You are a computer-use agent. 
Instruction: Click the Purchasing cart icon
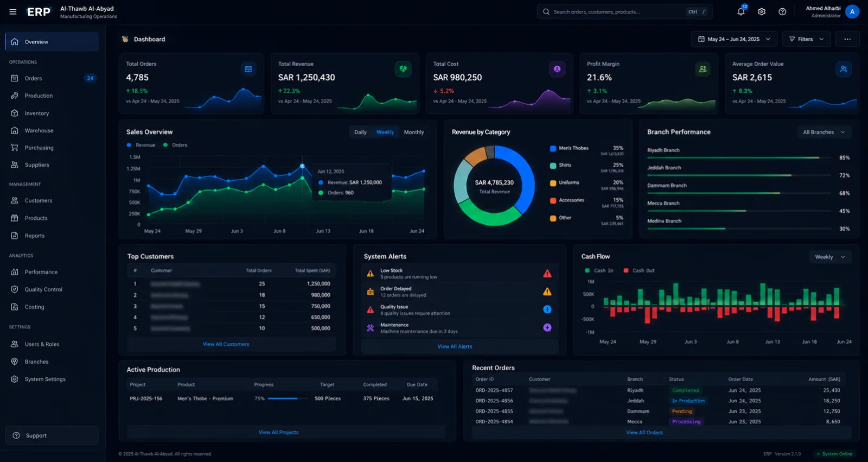[15, 148]
